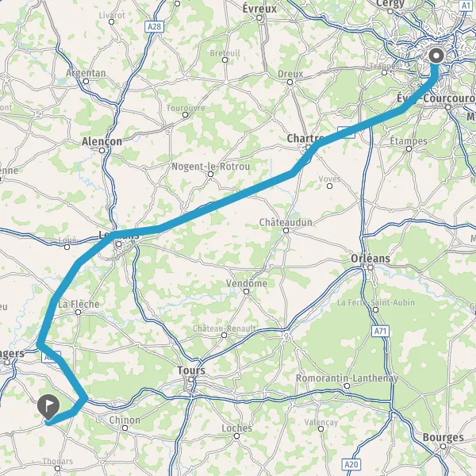Select the La Flèche town label
476x476 pixels.
(79, 304)
